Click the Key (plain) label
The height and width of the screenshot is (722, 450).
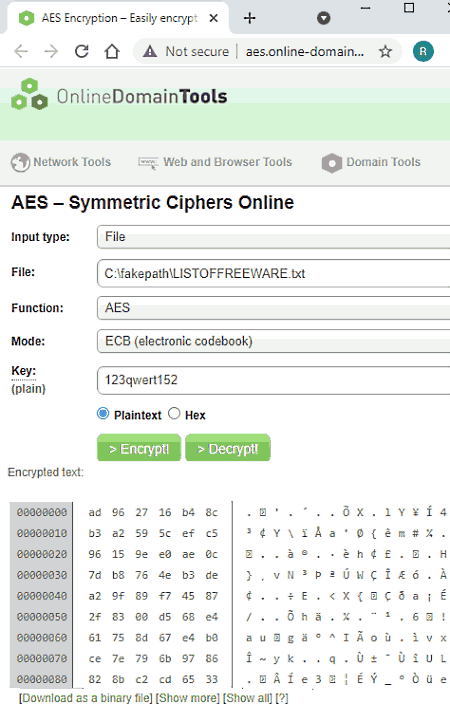point(28,380)
